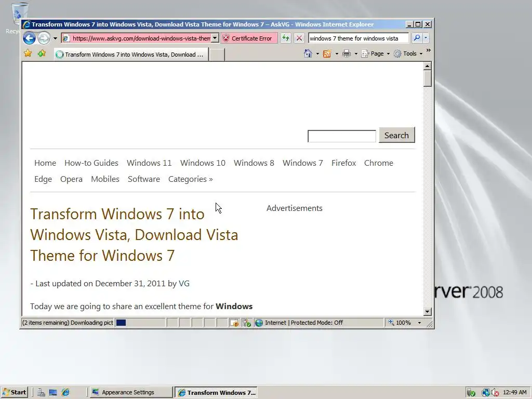Click the Internet zone globe icon
This screenshot has width=532, height=399.
click(x=259, y=323)
